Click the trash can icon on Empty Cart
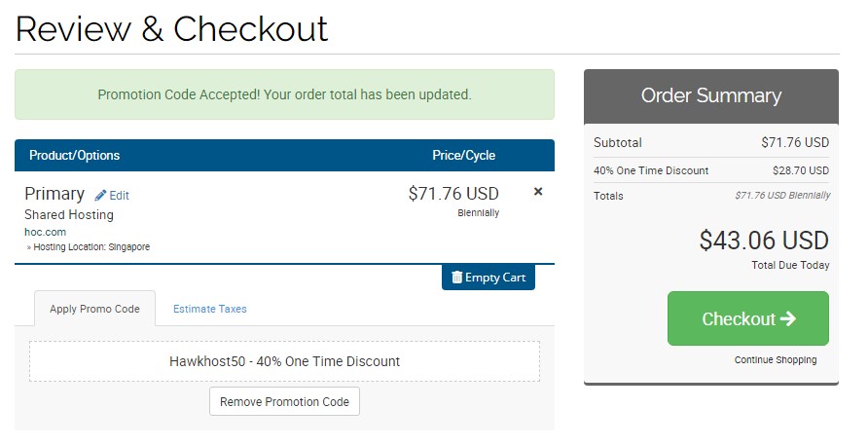Screen dimensions: 868x446 [x=456, y=277]
